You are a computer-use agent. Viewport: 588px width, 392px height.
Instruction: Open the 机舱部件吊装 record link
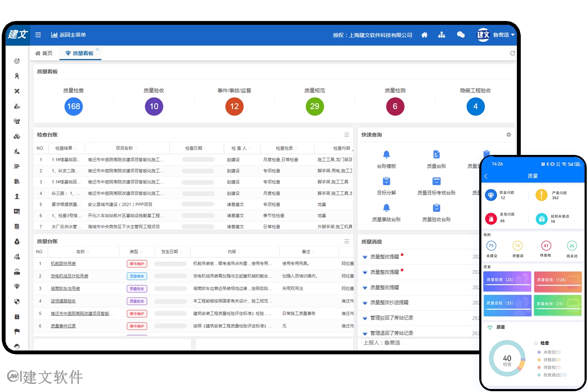point(63,264)
